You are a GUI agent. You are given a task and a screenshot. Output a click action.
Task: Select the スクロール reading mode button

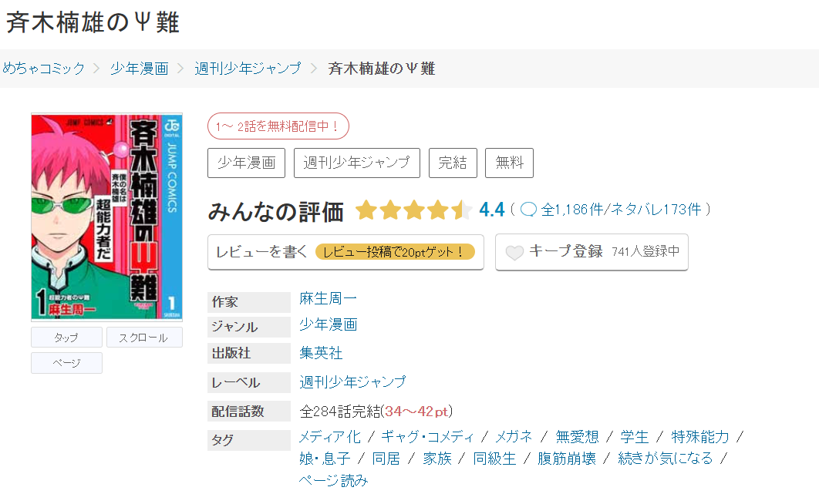[144, 337]
